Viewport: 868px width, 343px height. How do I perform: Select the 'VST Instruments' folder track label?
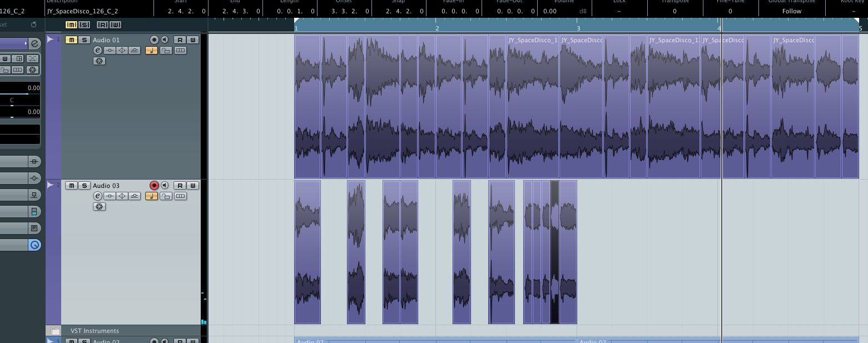(x=95, y=331)
